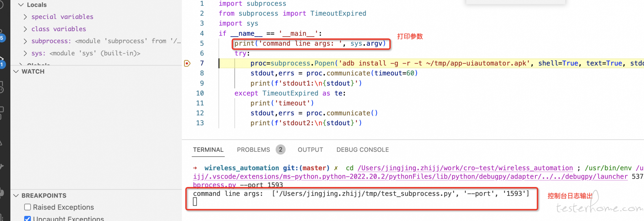Click line number 1 in the gutter

202,4
